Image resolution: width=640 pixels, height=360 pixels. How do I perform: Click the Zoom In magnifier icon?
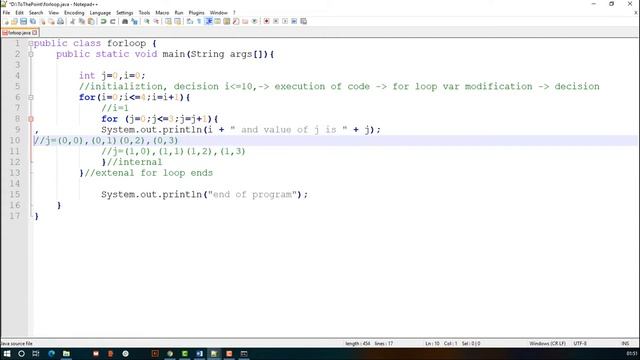(x=147, y=21)
